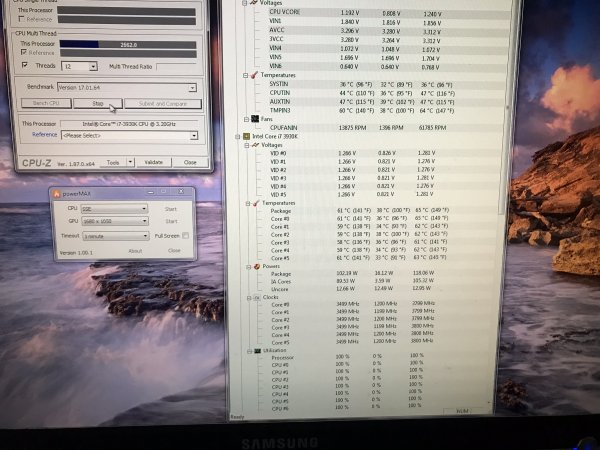Click the Stop button in CPU-Z
600x450 pixels.
click(x=98, y=104)
